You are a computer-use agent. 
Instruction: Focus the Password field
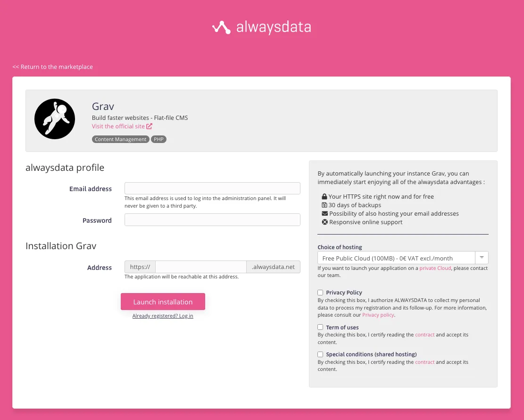(x=212, y=220)
